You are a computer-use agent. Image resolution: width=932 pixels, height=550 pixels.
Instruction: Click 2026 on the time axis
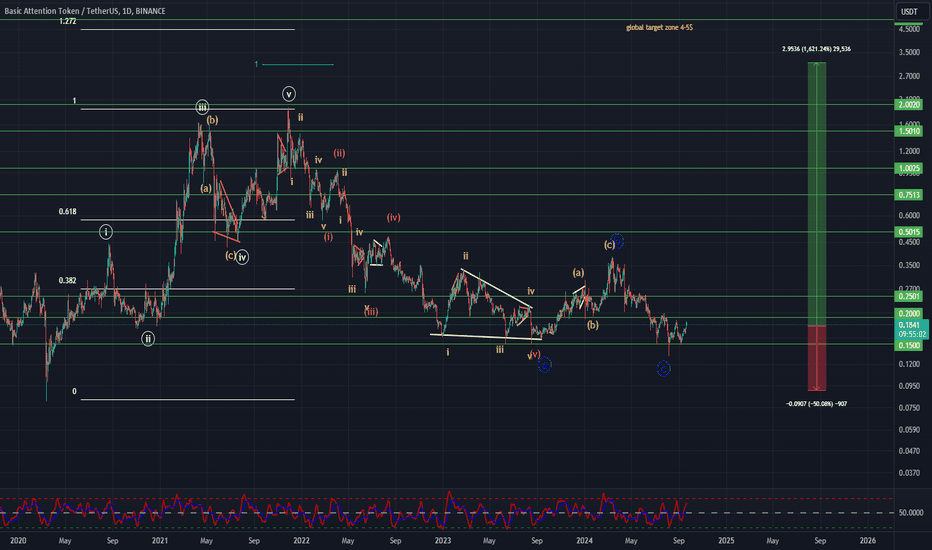(867, 540)
